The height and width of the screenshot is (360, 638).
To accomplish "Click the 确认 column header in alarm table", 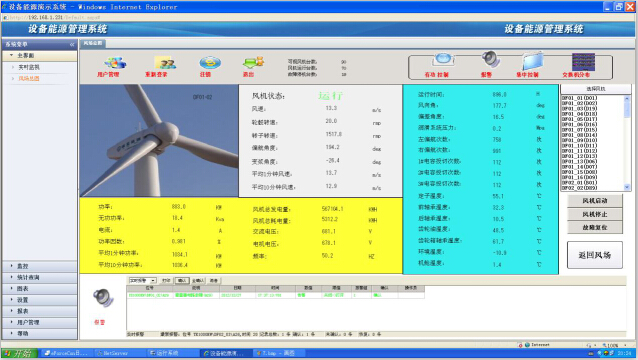I will (385, 288).
